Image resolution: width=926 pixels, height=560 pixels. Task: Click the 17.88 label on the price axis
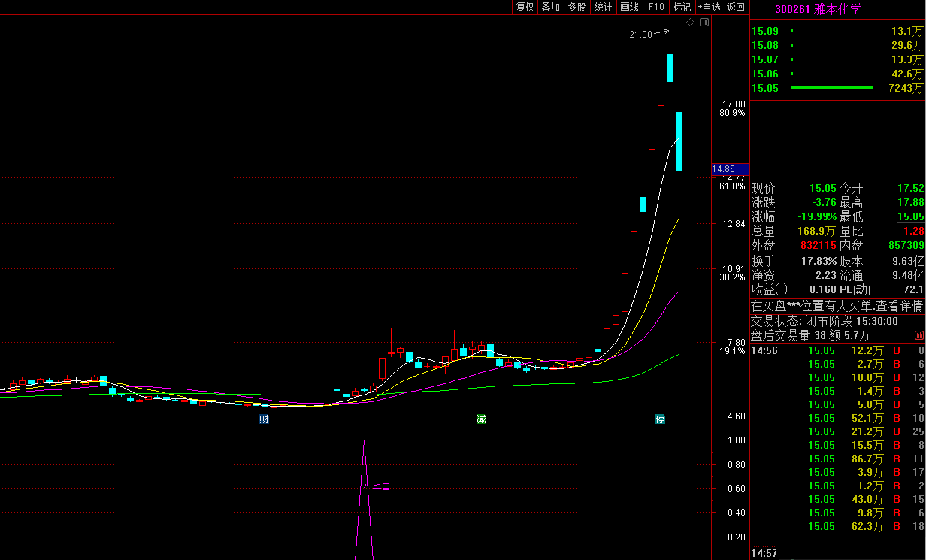click(x=734, y=104)
